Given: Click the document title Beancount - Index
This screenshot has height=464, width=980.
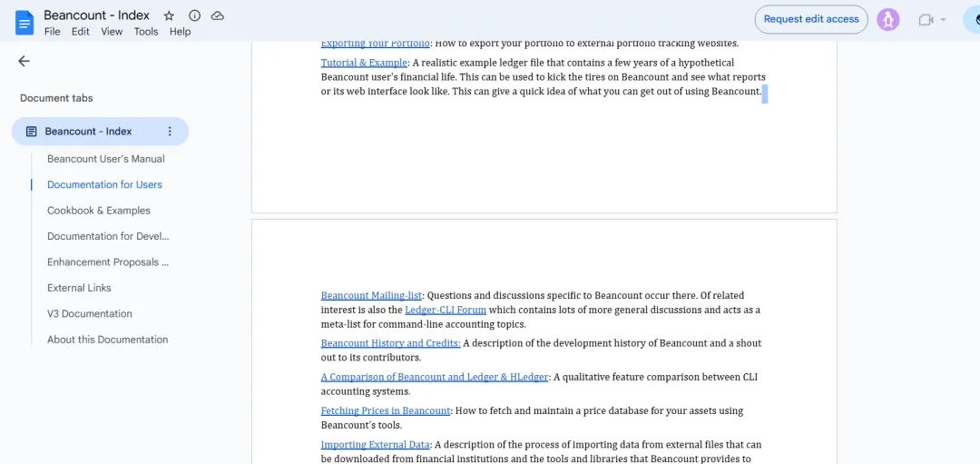Looking at the screenshot, I should pyautogui.click(x=97, y=15).
